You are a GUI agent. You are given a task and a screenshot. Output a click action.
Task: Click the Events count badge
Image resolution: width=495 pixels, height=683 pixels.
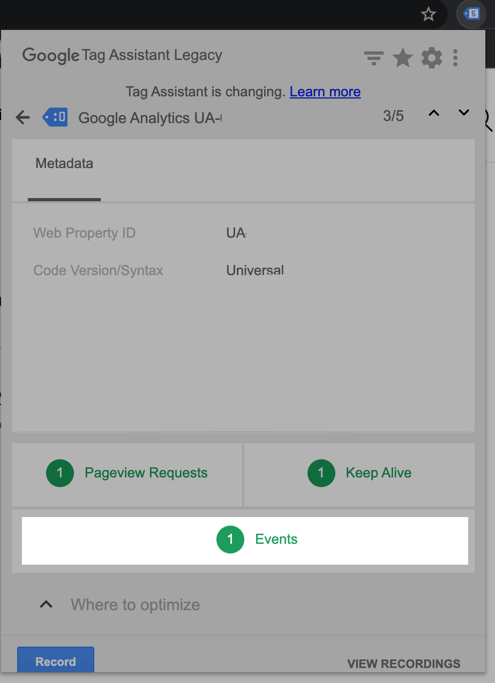(230, 539)
